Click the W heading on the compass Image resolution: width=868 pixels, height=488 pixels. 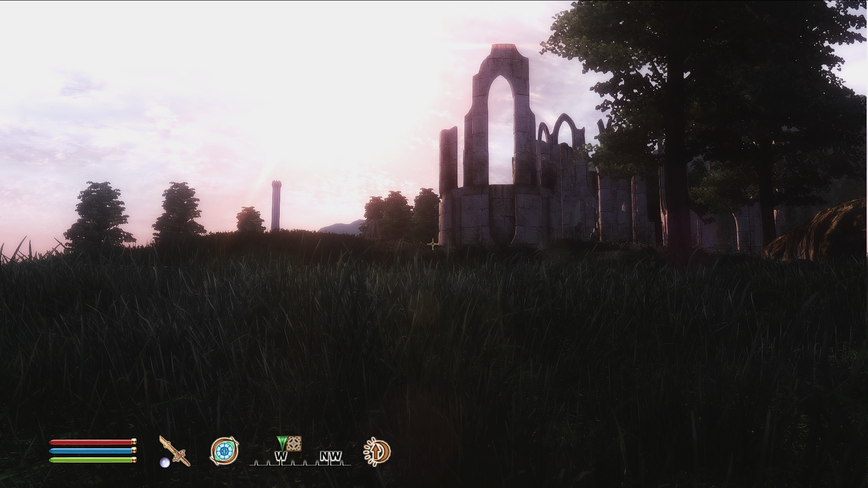[x=281, y=456]
